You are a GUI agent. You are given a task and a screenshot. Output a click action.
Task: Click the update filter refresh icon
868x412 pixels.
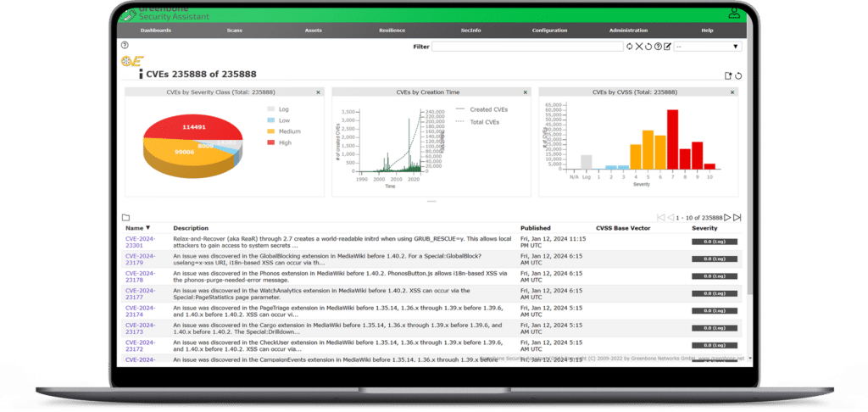click(630, 47)
